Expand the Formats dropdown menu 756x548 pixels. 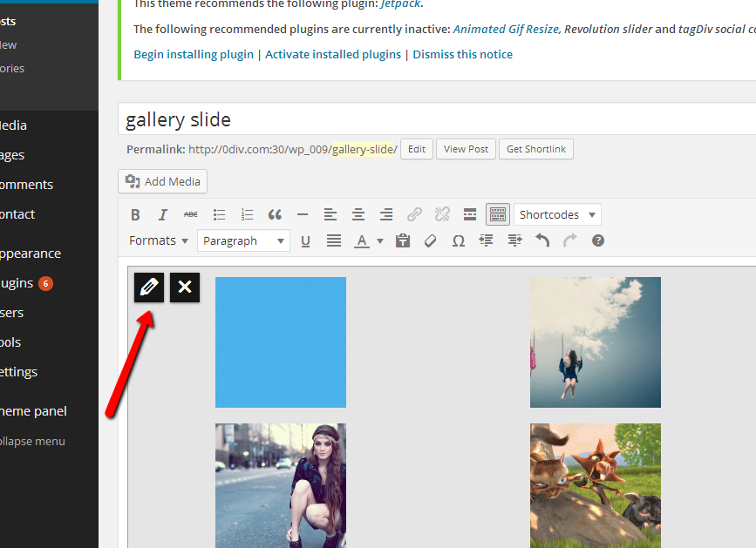pos(160,240)
